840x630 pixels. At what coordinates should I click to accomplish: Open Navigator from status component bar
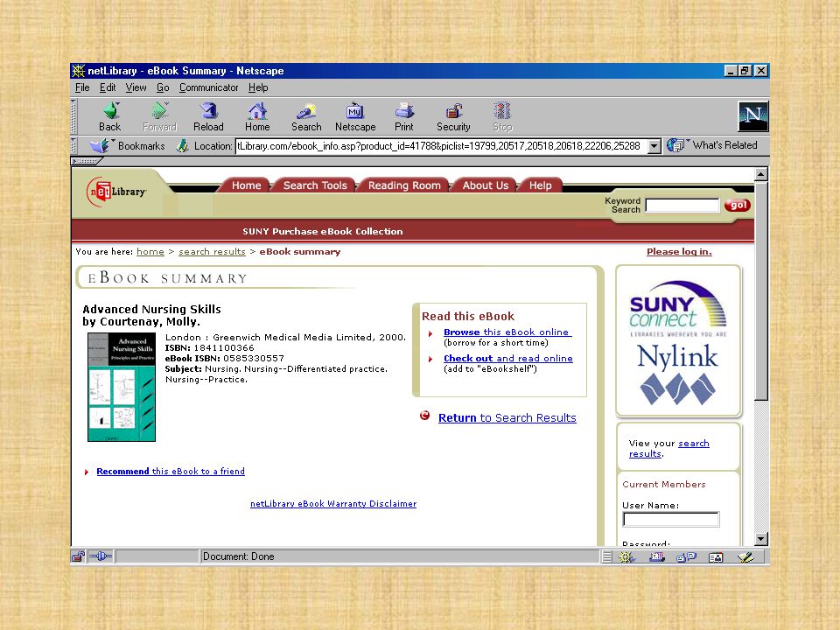[626, 557]
